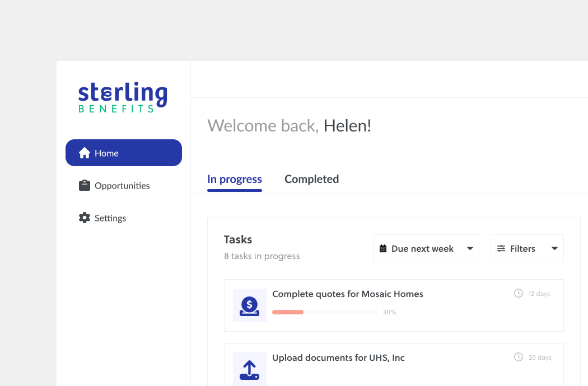
Task: Click the gear icon beside Settings
Action: [x=85, y=218]
